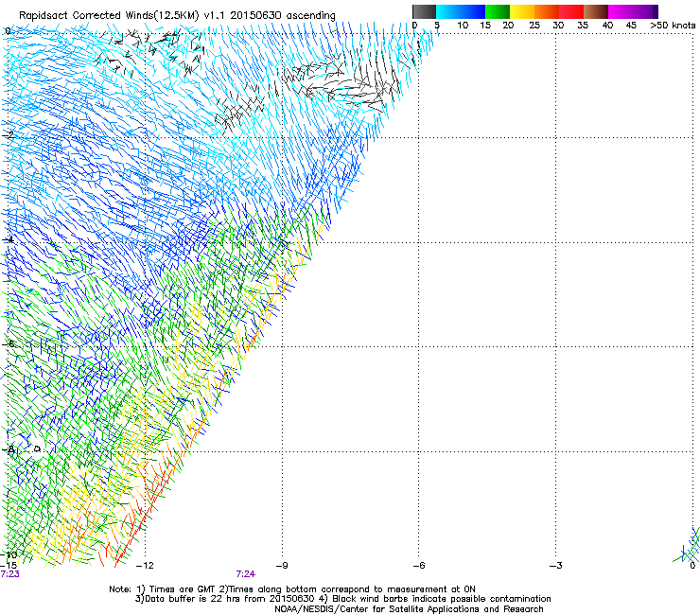This screenshot has height=615, width=700.
Task: Click the '20' label under the color bar
Action: [508, 26]
